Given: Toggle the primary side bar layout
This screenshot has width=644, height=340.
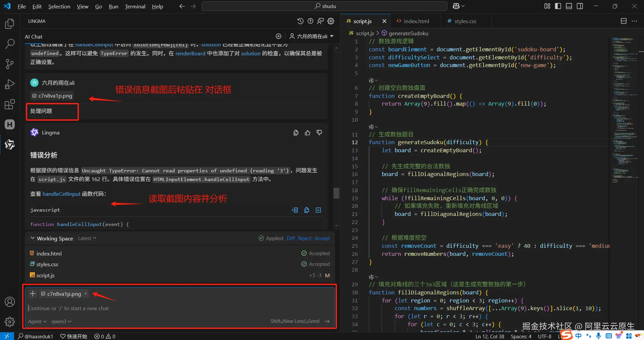Looking at the screenshot, I should tap(558, 6).
